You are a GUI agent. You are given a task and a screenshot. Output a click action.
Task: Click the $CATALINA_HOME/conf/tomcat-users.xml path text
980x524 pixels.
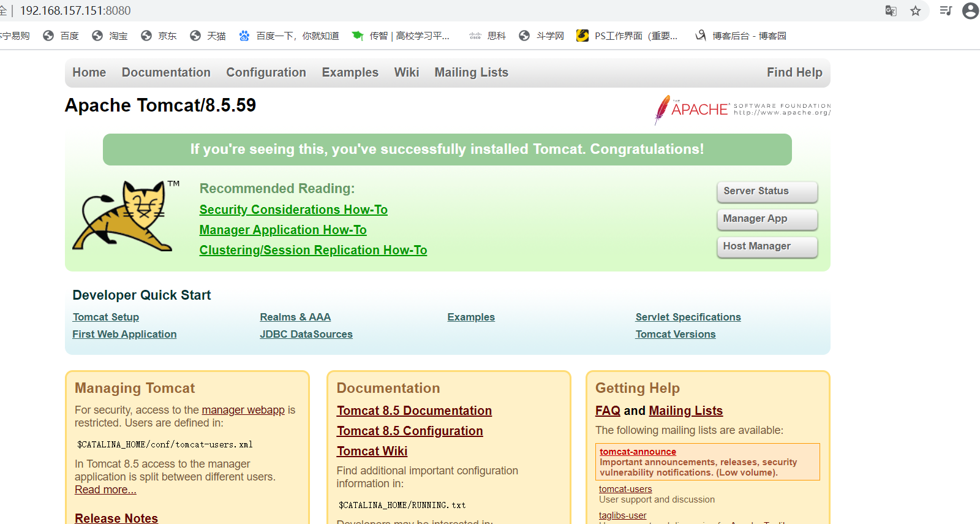[165, 444]
